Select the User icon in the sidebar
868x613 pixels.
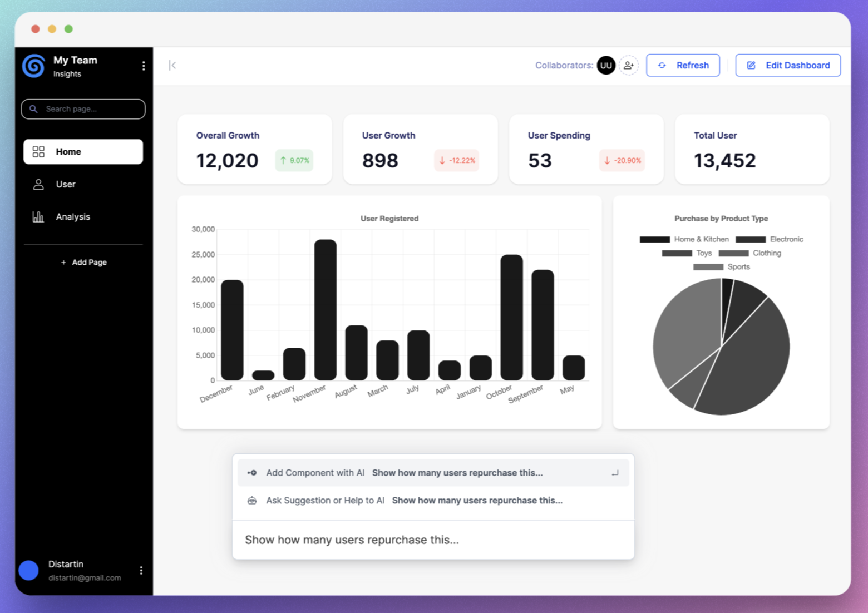pos(38,184)
